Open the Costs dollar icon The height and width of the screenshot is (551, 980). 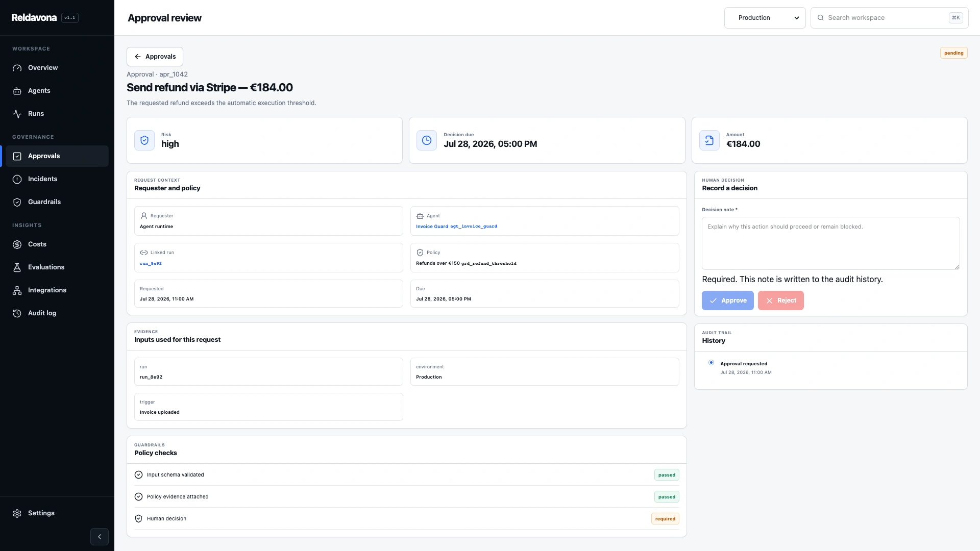pyautogui.click(x=17, y=244)
